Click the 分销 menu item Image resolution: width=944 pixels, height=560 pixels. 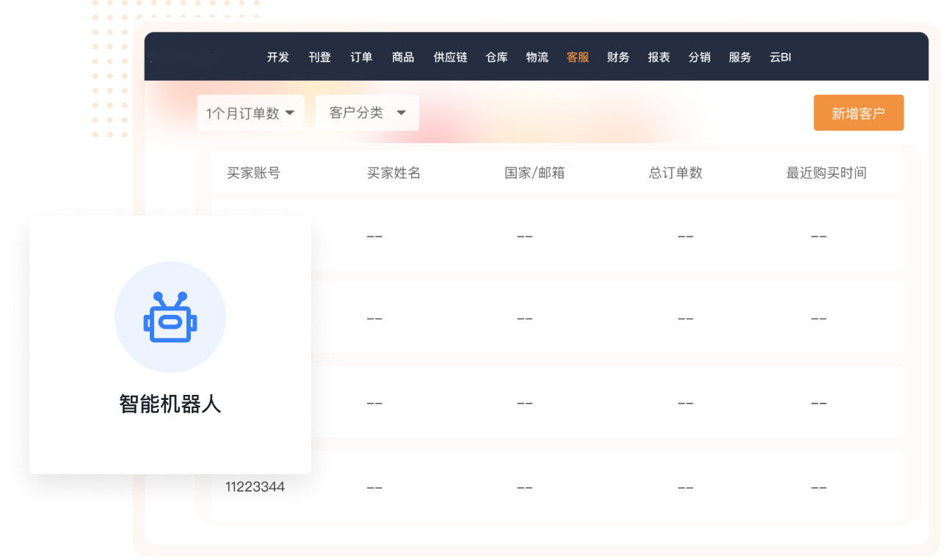[x=699, y=57]
